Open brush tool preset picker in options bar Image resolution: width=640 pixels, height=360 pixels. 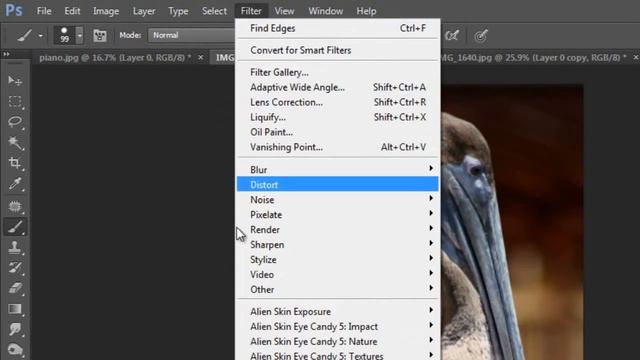(24, 36)
